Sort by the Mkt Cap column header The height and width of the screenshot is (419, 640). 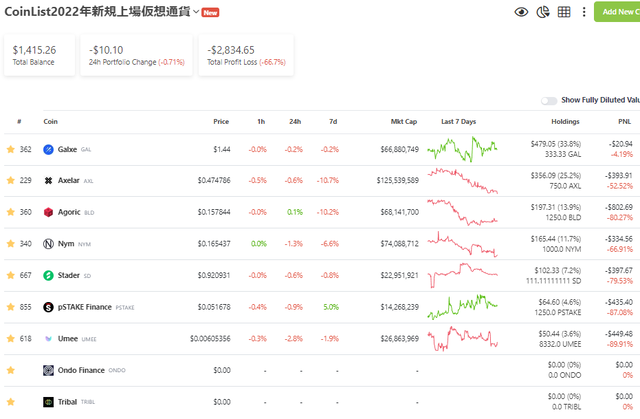tap(404, 122)
